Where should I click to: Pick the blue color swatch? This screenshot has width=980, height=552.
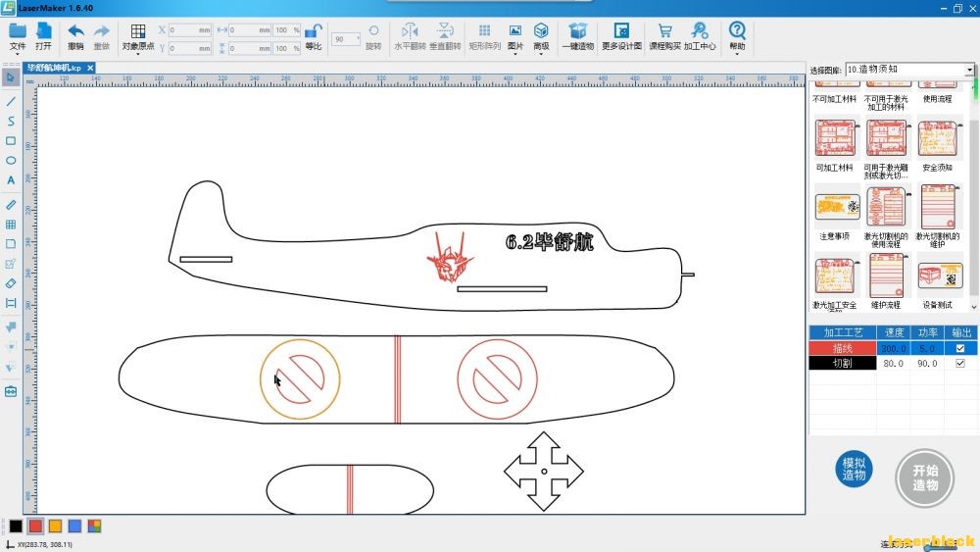tap(74, 527)
